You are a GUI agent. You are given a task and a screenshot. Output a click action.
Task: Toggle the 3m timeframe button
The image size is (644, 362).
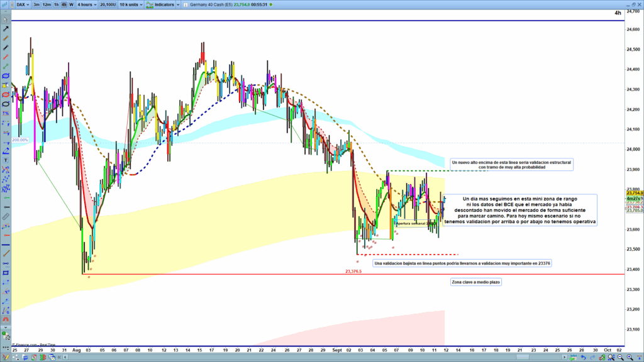point(37,4)
